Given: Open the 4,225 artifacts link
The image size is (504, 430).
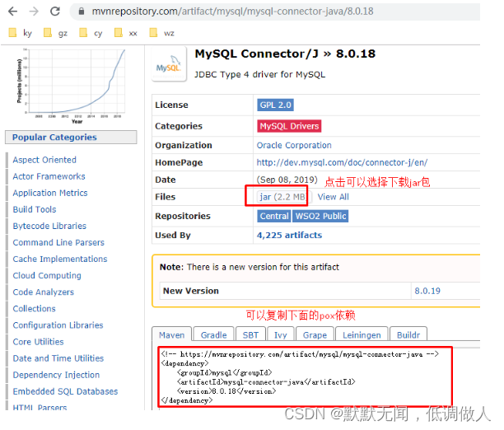Looking at the screenshot, I should (289, 235).
